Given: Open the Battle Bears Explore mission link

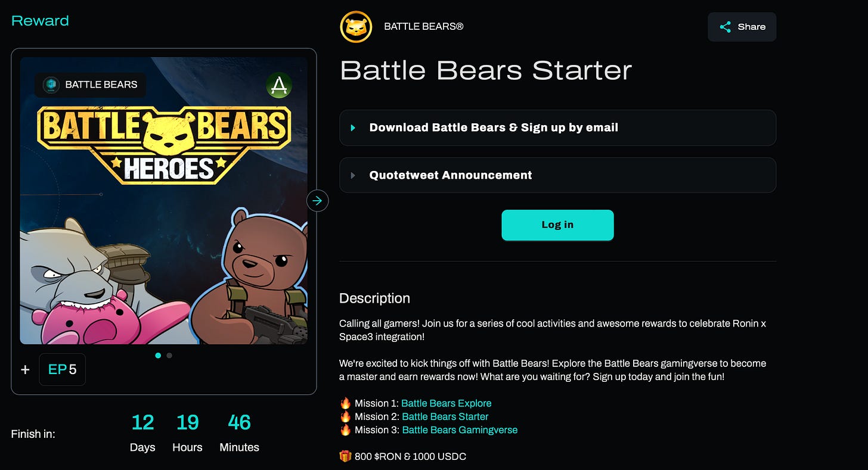Looking at the screenshot, I should [447, 403].
